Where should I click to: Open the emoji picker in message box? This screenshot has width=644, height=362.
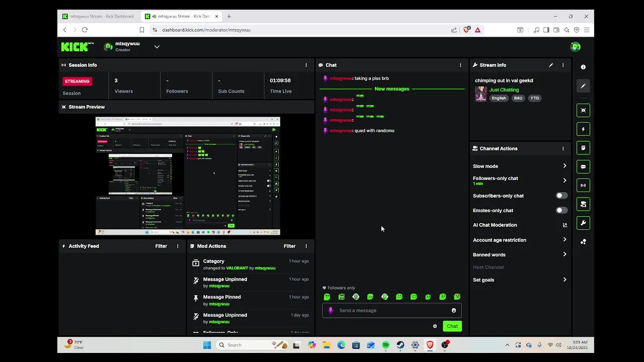coord(454,310)
